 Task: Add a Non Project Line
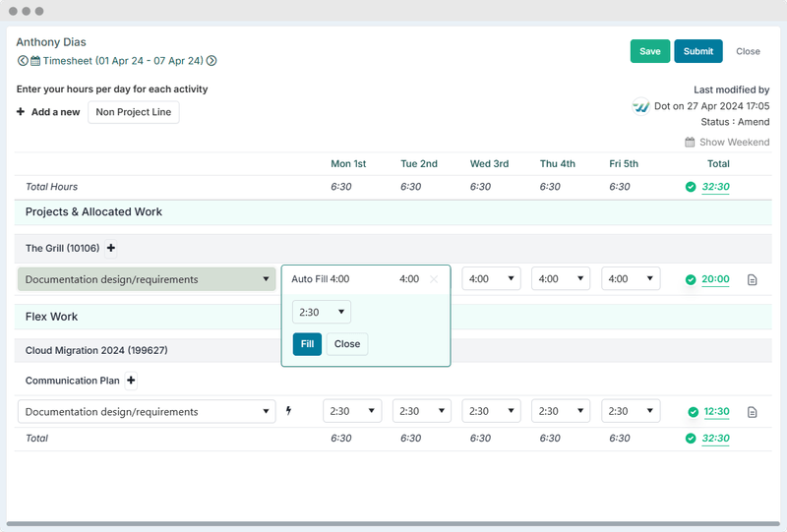point(134,112)
